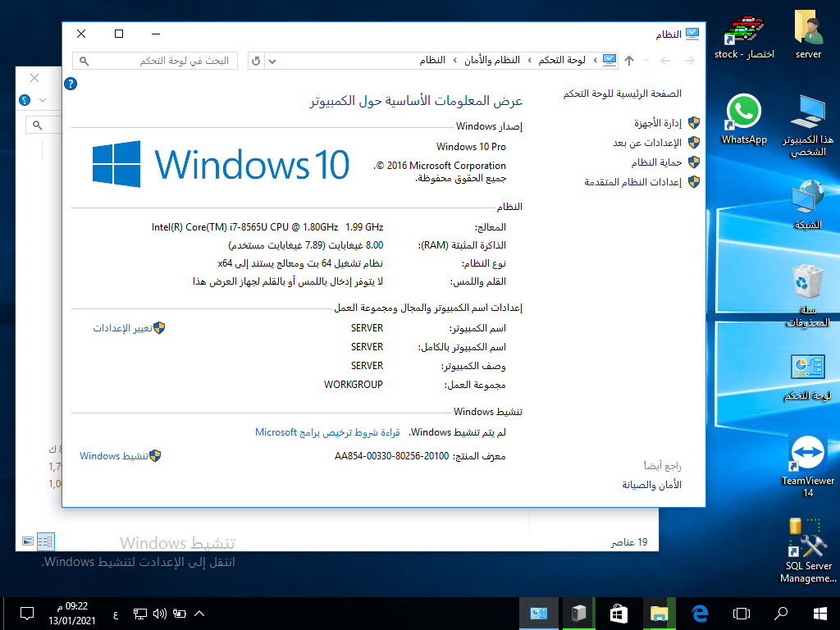
Task: Launch WhatsApp from the desktop
Action: tap(743, 119)
